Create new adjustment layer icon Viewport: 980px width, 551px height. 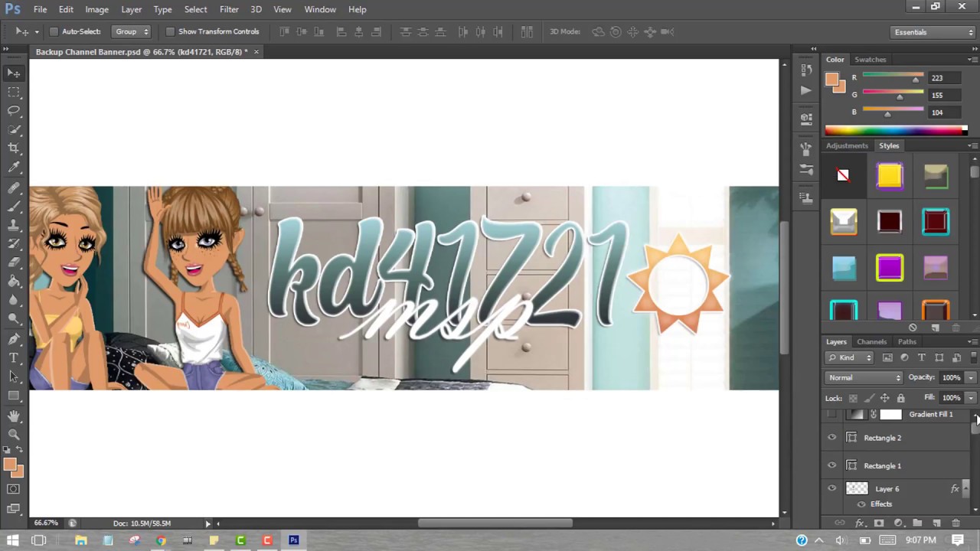point(898,523)
